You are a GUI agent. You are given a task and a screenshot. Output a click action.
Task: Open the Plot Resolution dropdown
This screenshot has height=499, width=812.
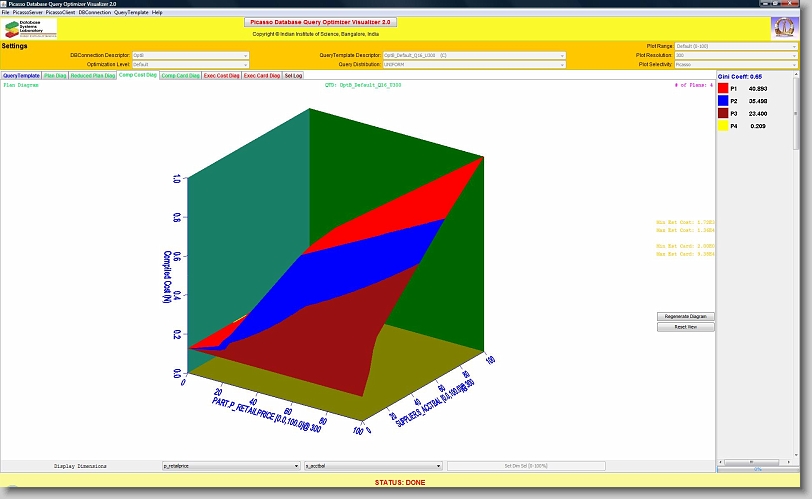coord(735,55)
